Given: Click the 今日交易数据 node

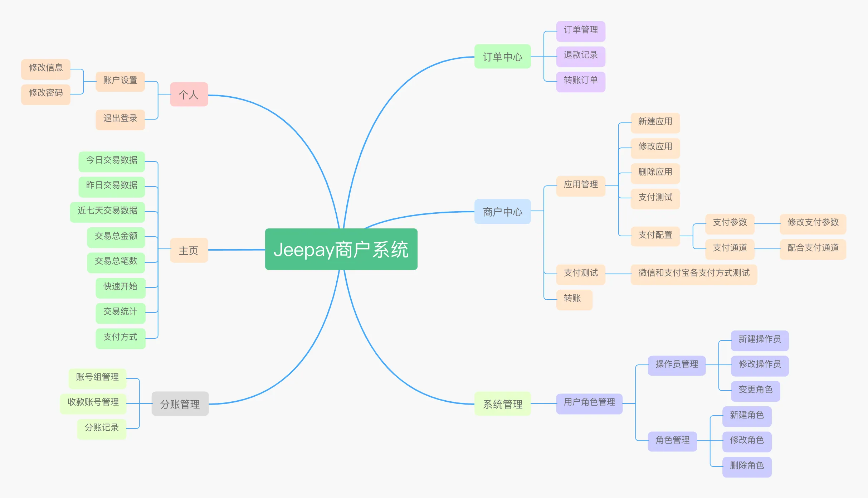Looking at the screenshot, I should pos(112,161).
